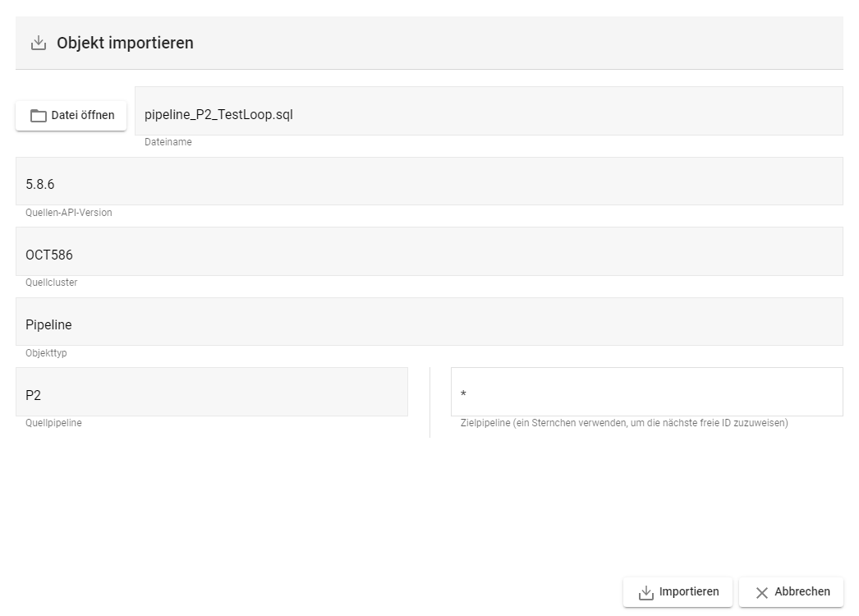Click the "Objekt importieren" dialog title
This screenshot has height=616, width=859.
coord(125,43)
